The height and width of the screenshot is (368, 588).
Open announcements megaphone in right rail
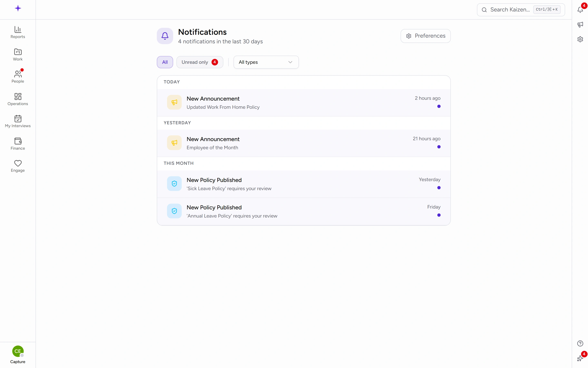580,25
